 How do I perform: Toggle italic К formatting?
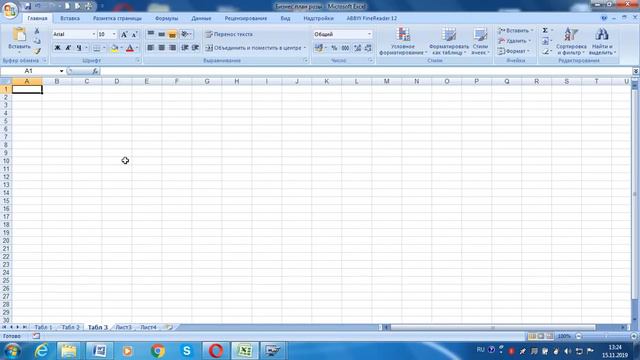pos(68,48)
